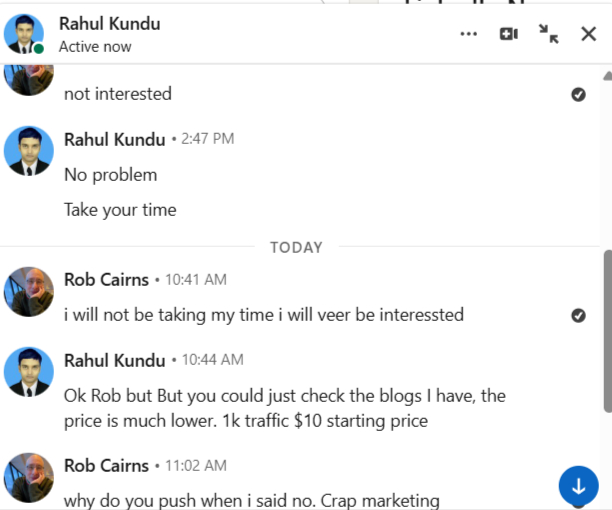Viewport: 612px width, 510px height.
Task: Open Rahul Kundu header name link
Action: [x=109, y=24]
